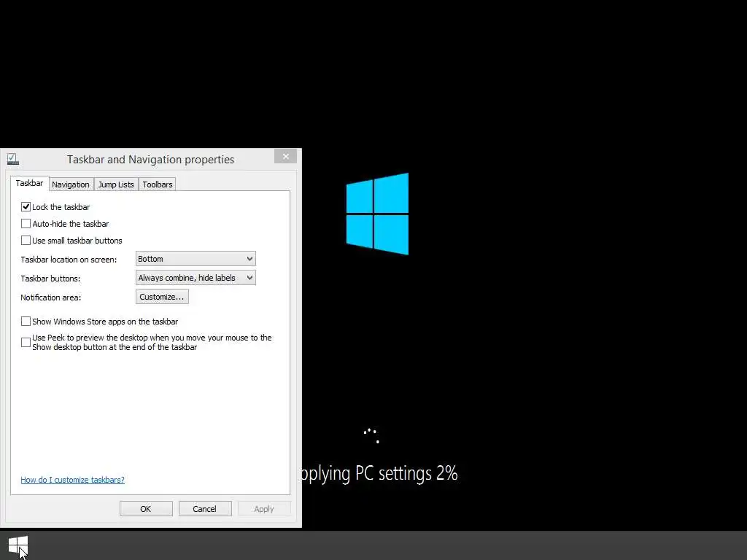
Task: Open the Start button on the taskbar
Action: (18, 545)
